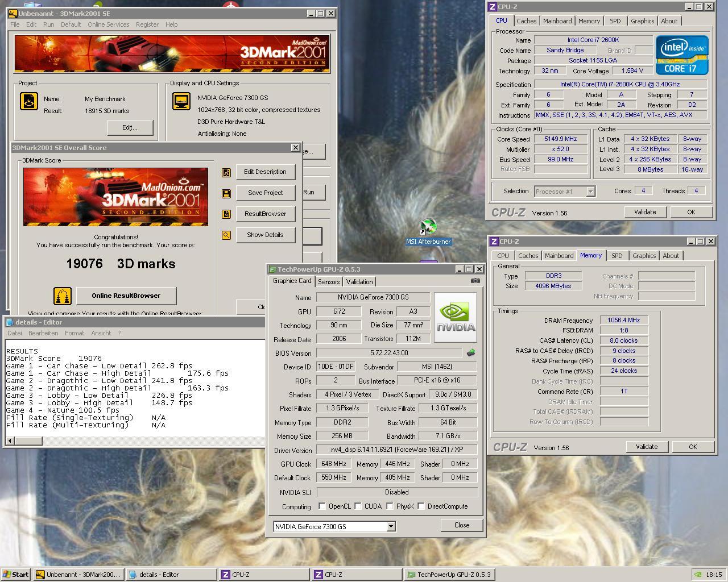Click the Core Speed 5149.9 MHz value
728x582 pixels.
click(560, 139)
